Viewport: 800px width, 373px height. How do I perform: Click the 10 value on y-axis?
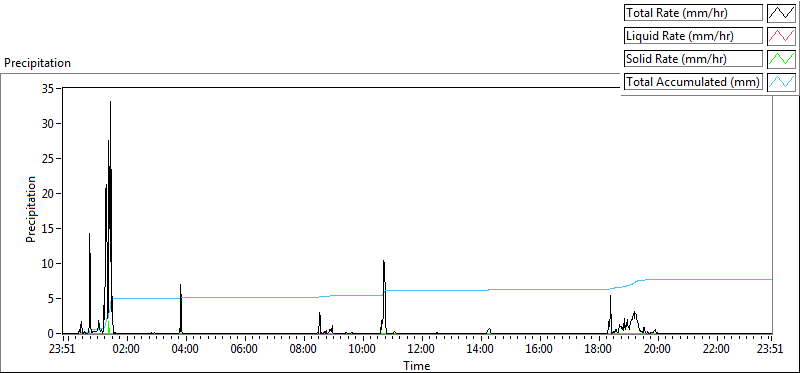[48, 263]
